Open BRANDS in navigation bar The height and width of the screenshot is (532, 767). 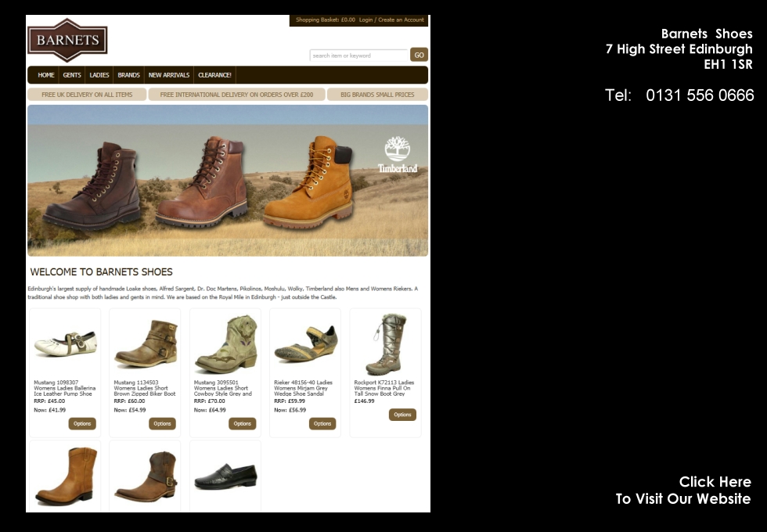pos(128,75)
